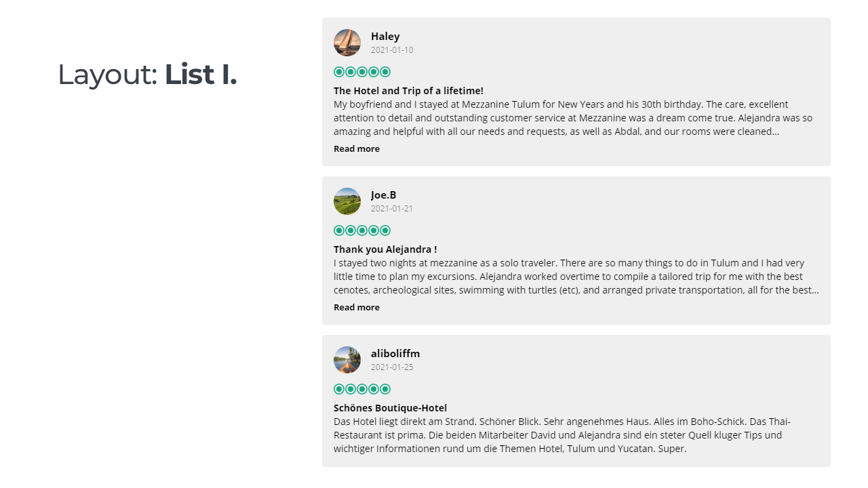Click the title "Thank you Alejandra !"
This screenshot has width=868, height=488.
385,249
